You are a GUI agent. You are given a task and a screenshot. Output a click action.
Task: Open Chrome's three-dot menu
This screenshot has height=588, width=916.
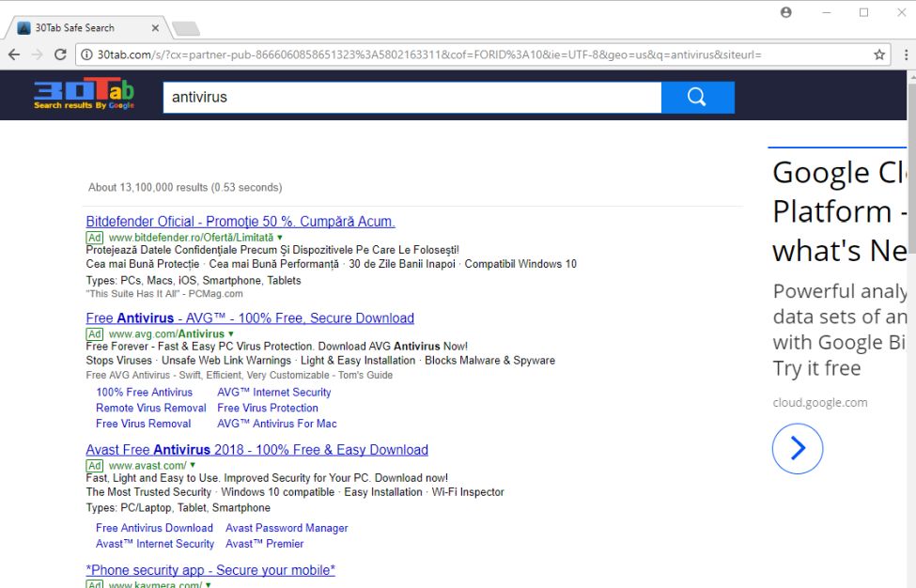906,54
